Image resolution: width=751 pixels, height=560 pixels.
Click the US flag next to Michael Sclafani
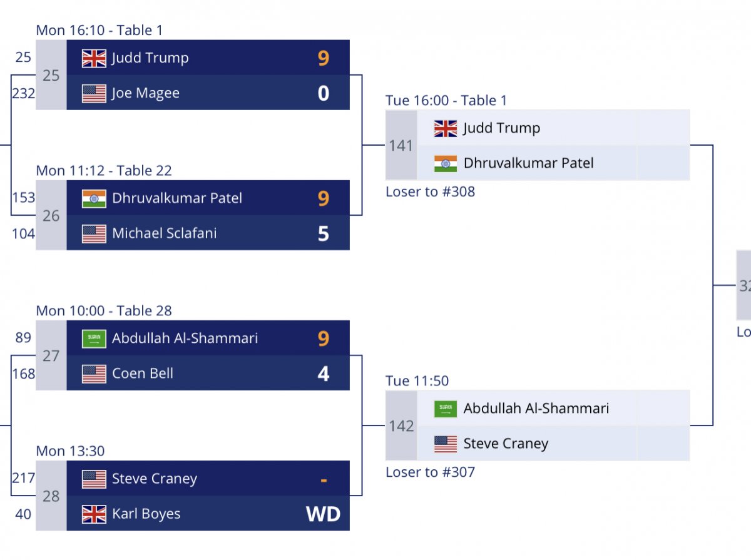(x=94, y=233)
